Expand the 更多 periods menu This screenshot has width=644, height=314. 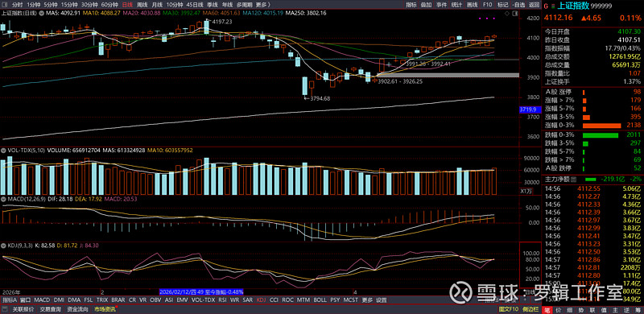coord(263,5)
